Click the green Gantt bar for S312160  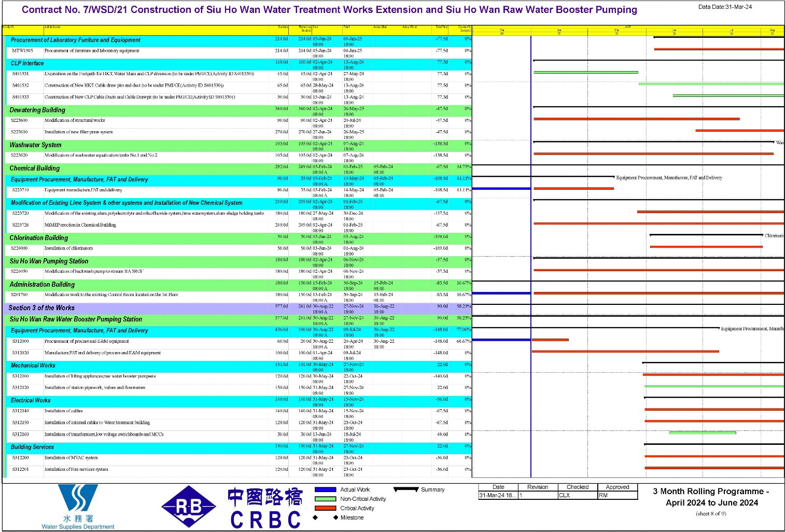pos(703,433)
